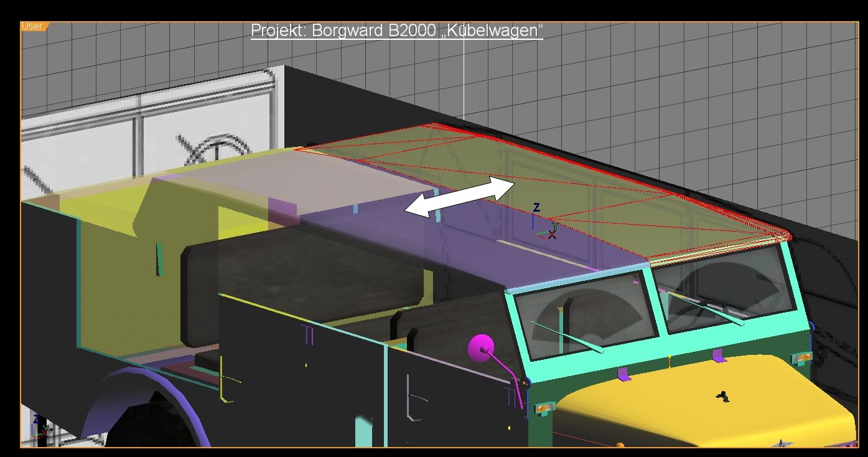Click the title text 'Projekt: Borgward B2000 „Kübelwagen“'
868x457 pixels.
tap(397, 30)
